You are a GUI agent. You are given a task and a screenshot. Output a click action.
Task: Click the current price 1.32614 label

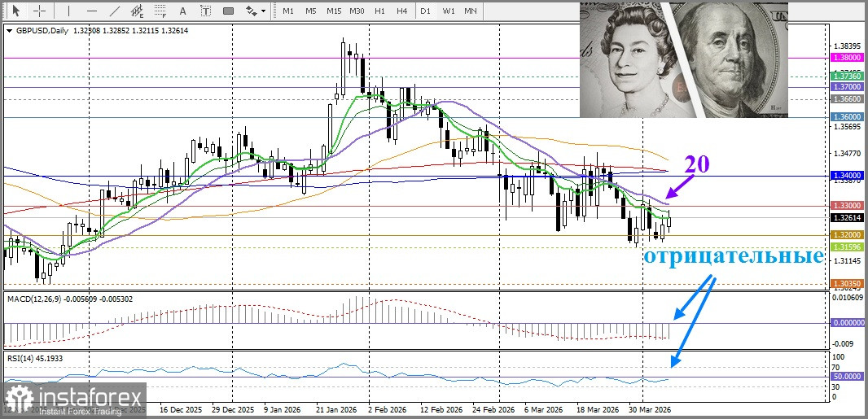pos(848,218)
